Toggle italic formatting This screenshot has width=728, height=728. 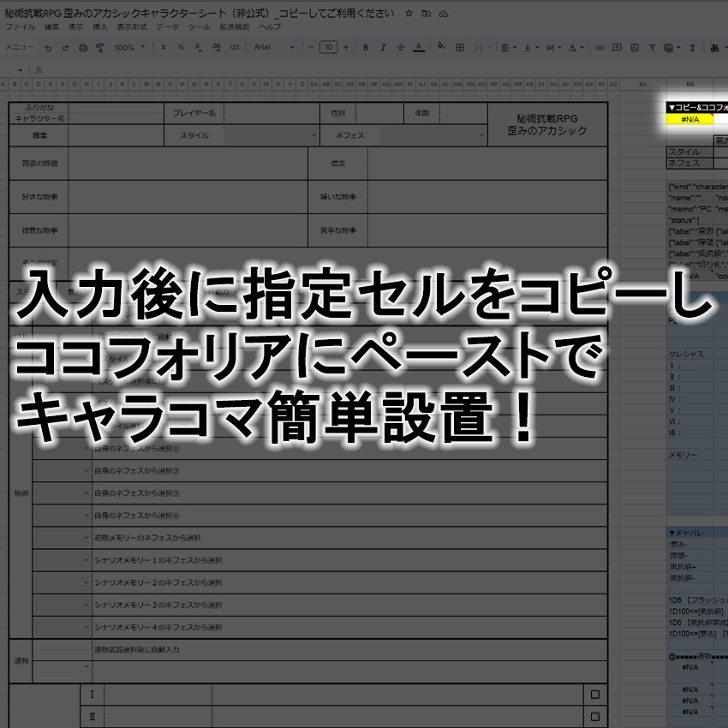point(382,49)
